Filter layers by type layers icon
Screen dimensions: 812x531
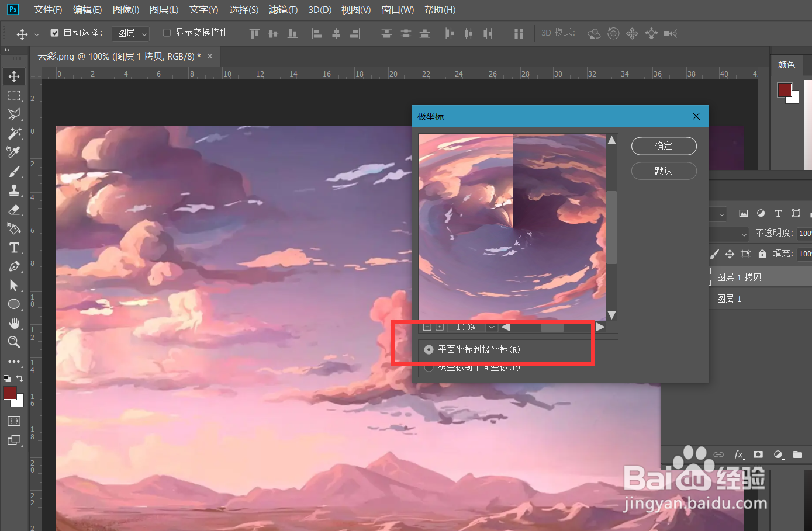click(778, 213)
